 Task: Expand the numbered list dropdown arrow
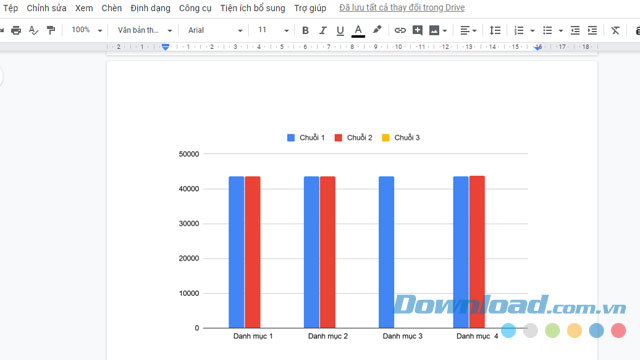pos(532,31)
